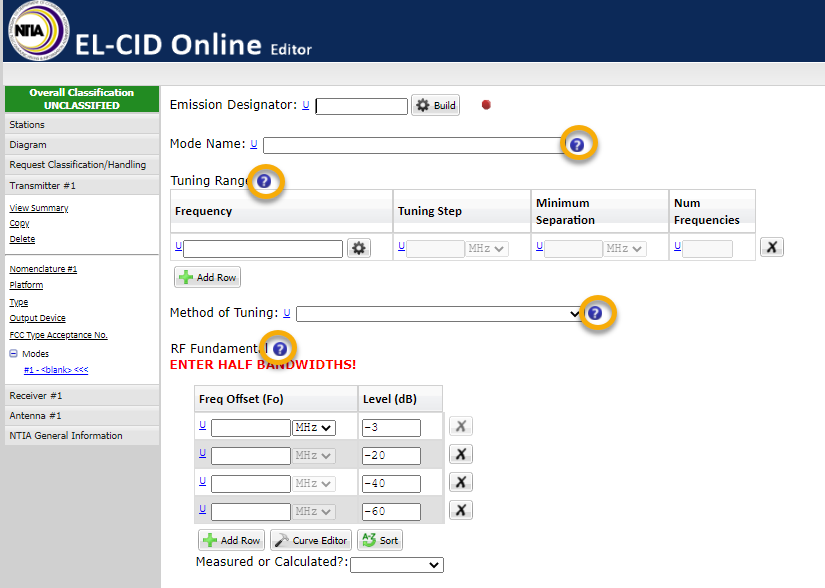
Task: Delete the -20 dB level row
Action: pos(460,454)
